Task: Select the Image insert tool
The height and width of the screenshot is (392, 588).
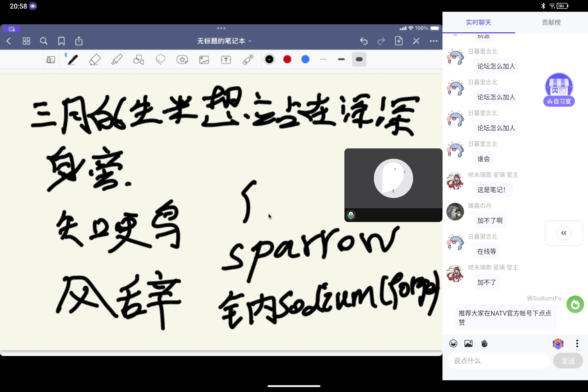Action: click(204, 60)
